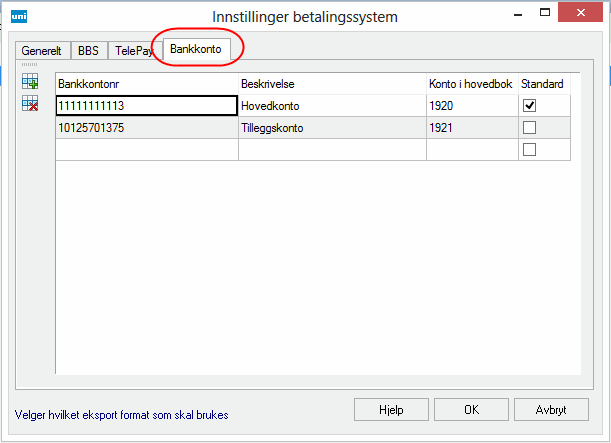Confirm settings with the OK button
This screenshot has width=611, height=443.
pyautogui.click(x=472, y=410)
